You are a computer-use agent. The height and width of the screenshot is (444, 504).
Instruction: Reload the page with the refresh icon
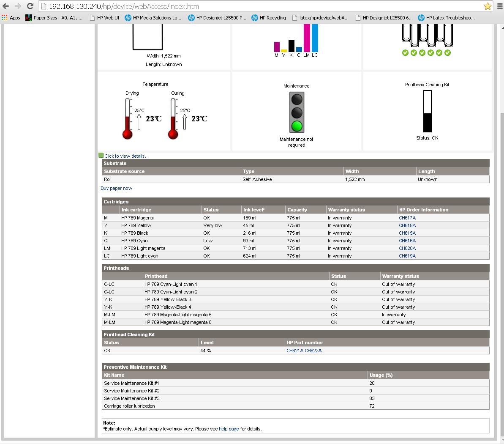point(30,6)
